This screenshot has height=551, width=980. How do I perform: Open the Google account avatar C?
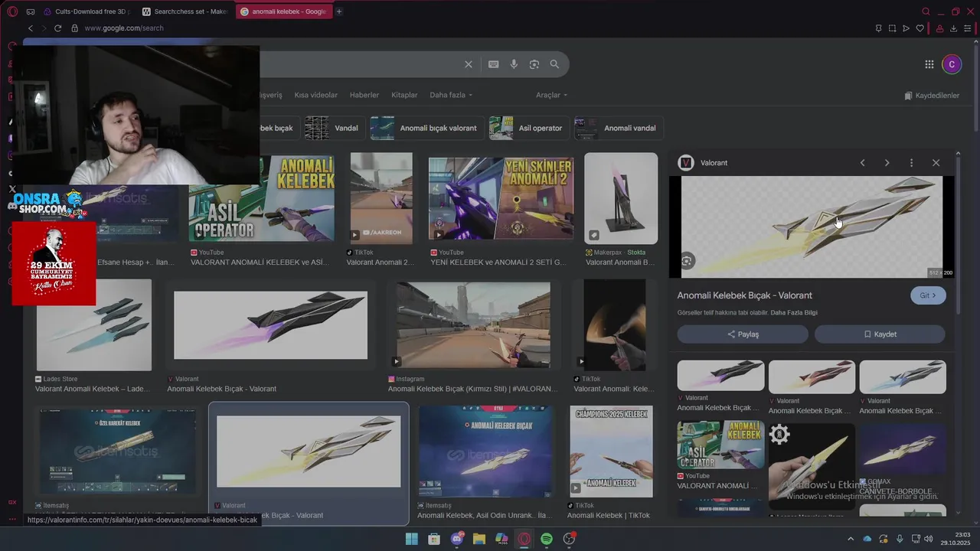click(952, 64)
